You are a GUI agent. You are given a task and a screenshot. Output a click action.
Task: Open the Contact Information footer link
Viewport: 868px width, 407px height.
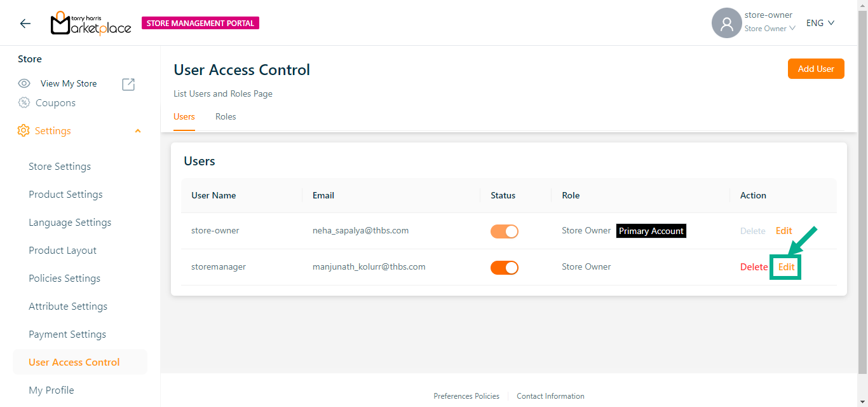(x=550, y=396)
